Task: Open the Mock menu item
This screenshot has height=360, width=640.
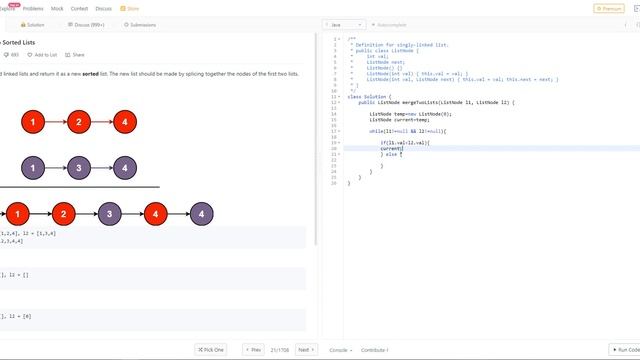Action: tap(57, 9)
